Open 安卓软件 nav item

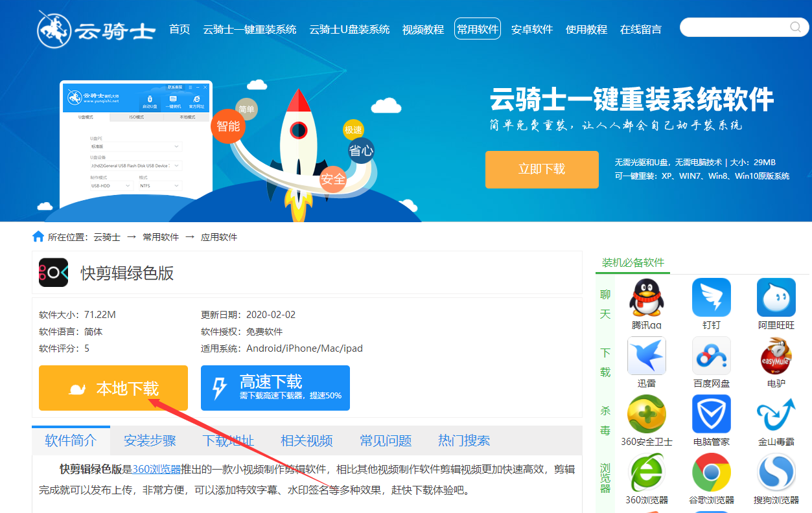click(532, 29)
